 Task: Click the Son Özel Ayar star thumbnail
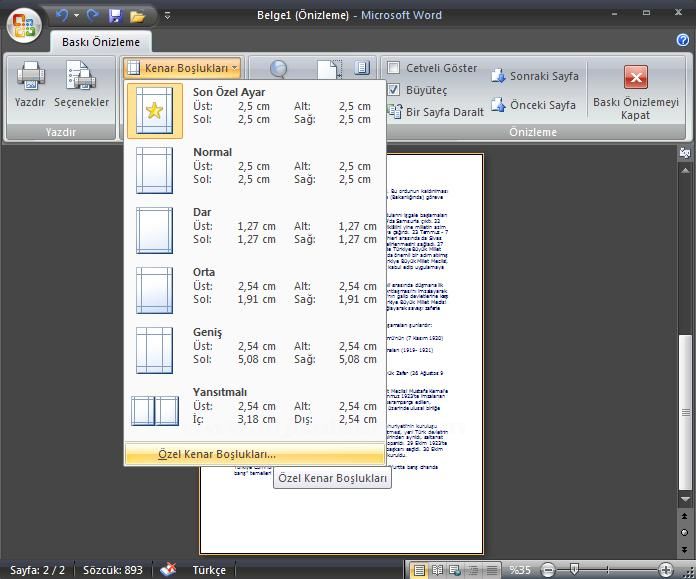[x=154, y=111]
